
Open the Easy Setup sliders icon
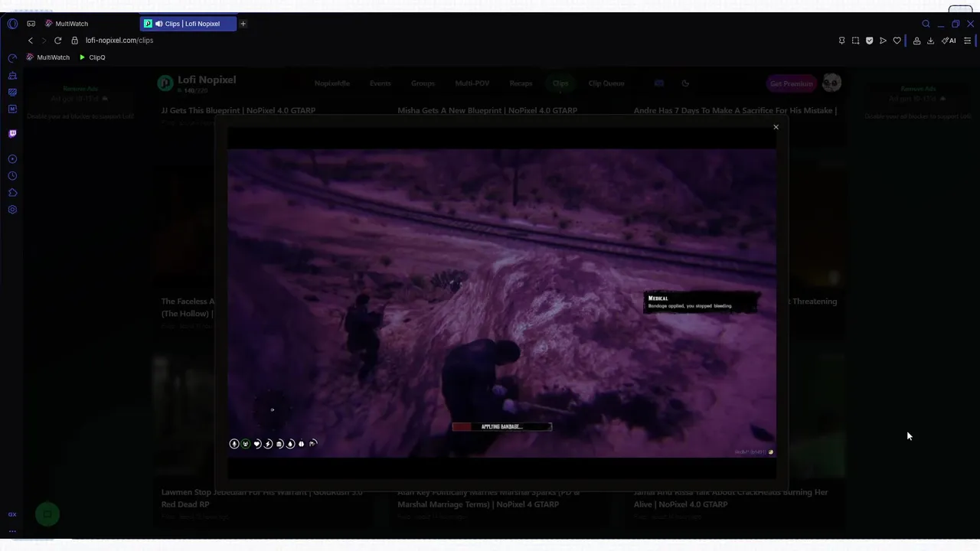(x=967, y=41)
